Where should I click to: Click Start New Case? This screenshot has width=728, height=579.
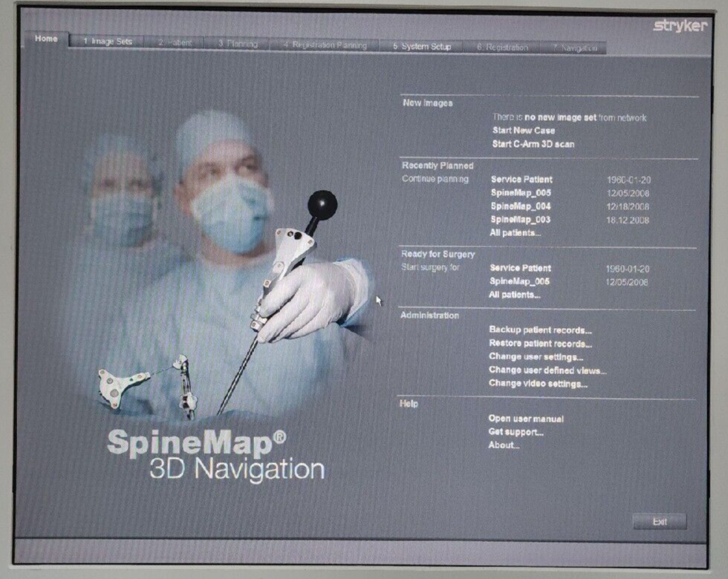tap(523, 131)
